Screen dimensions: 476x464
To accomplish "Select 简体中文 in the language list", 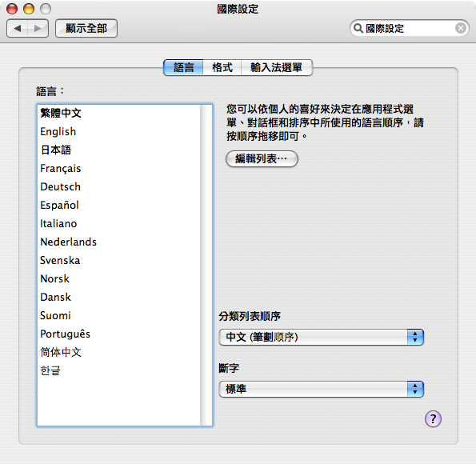I will (x=118, y=352).
